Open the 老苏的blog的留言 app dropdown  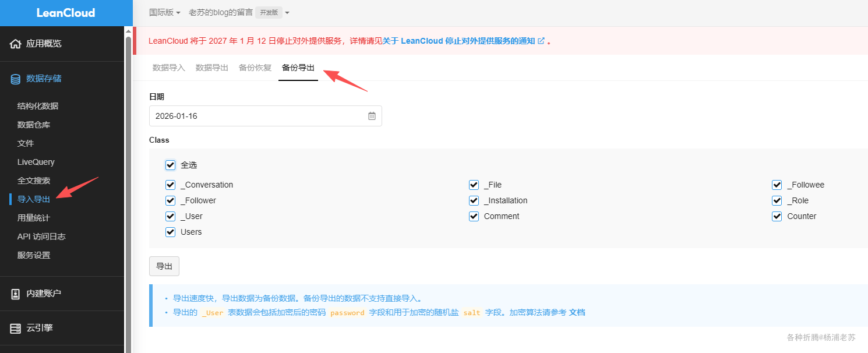coord(239,12)
